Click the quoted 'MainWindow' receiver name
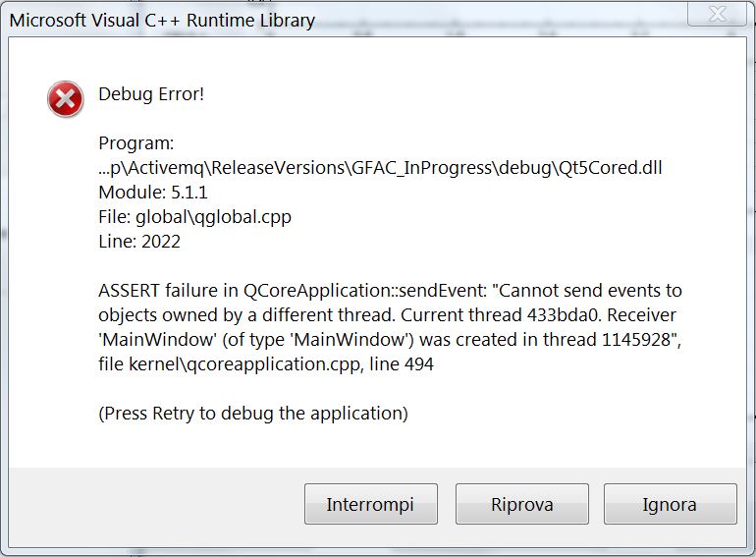The image size is (756, 557). [158, 340]
